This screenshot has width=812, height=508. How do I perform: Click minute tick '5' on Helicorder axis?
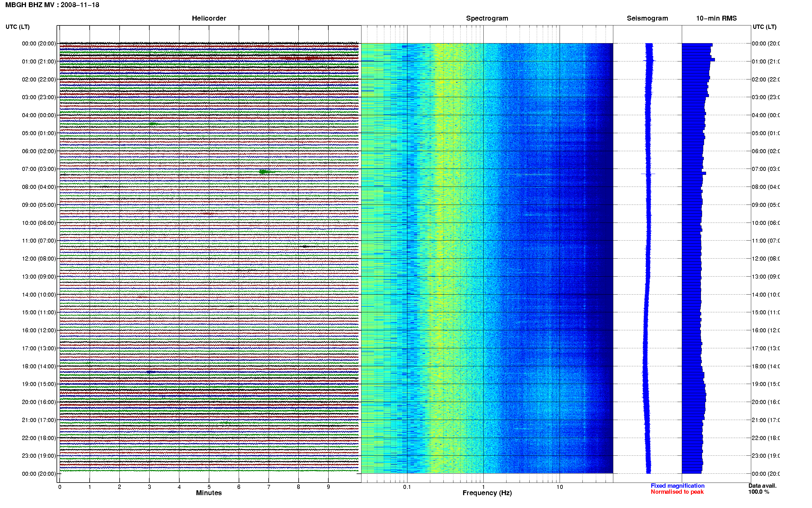pyautogui.click(x=209, y=487)
